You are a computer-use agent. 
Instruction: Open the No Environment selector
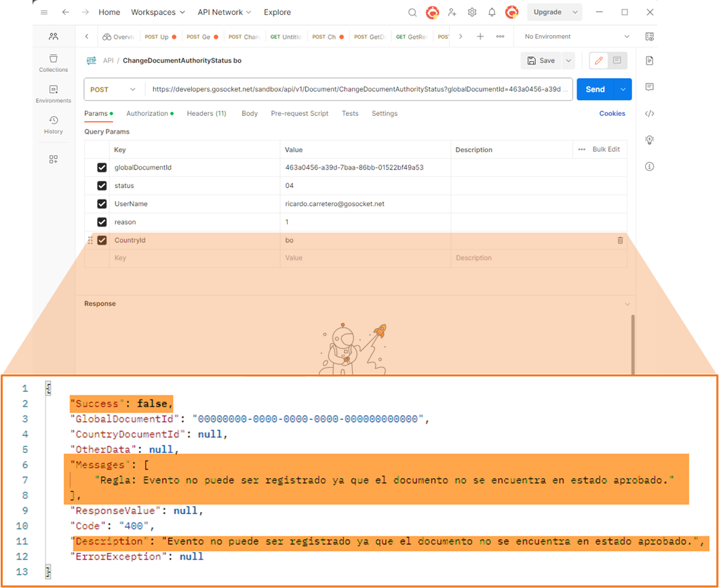pyautogui.click(x=577, y=37)
